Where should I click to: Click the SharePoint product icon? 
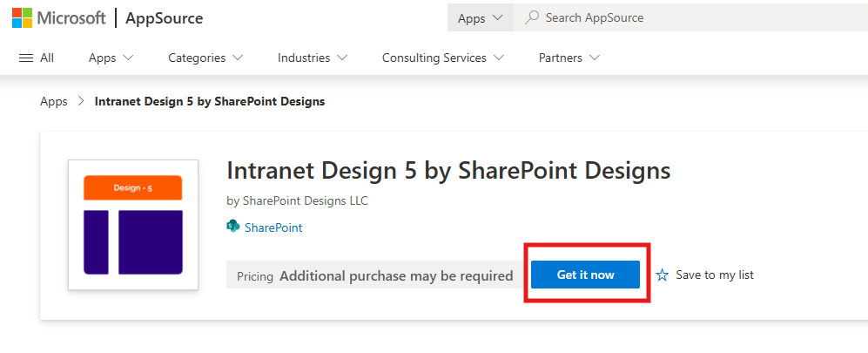(233, 227)
